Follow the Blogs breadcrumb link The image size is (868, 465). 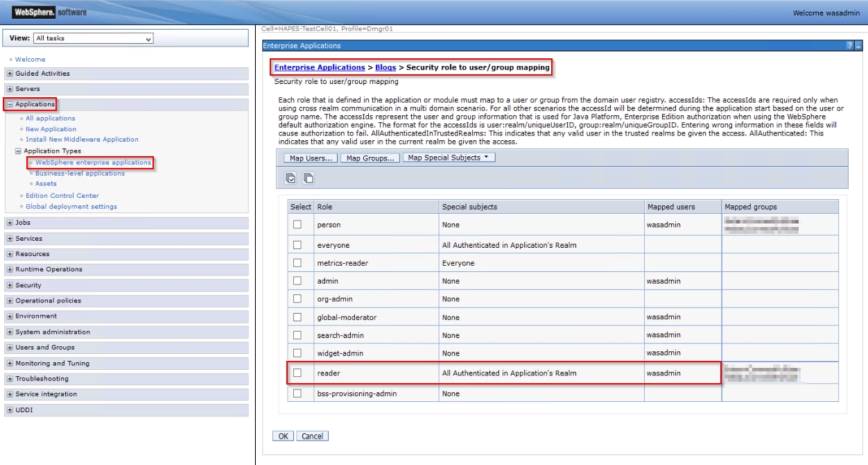tap(385, 67)
